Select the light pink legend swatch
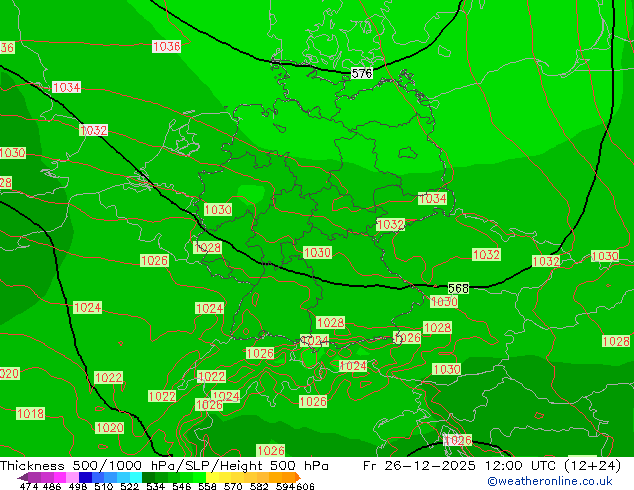 click(x=72, y=477)
